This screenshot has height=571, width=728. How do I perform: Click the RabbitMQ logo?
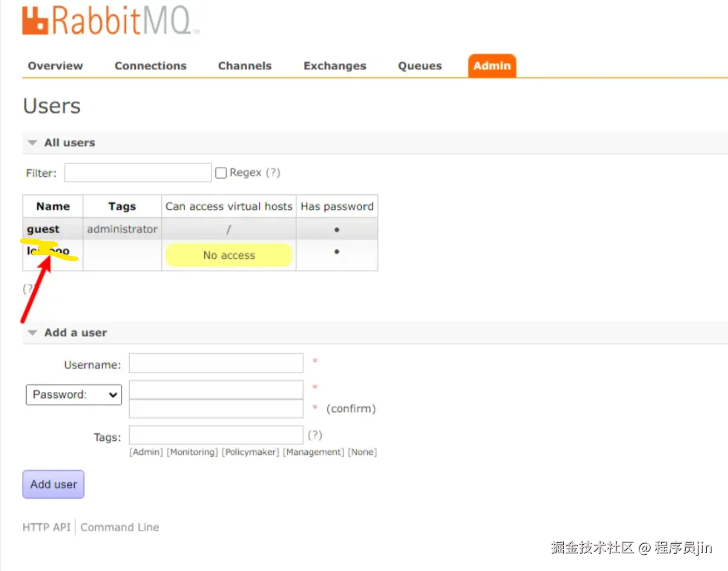coord(110,20)
